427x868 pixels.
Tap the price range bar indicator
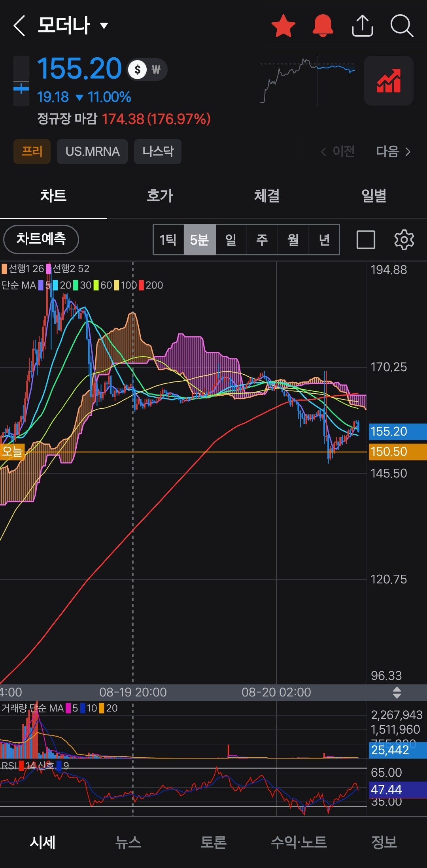(21, 81)
